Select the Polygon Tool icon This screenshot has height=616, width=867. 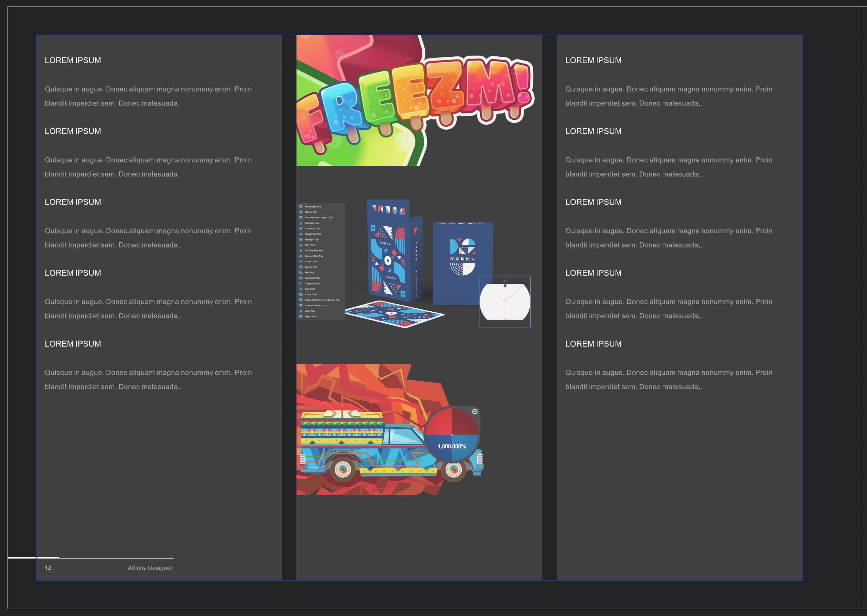pyautogui.click(x=301, y=240)
